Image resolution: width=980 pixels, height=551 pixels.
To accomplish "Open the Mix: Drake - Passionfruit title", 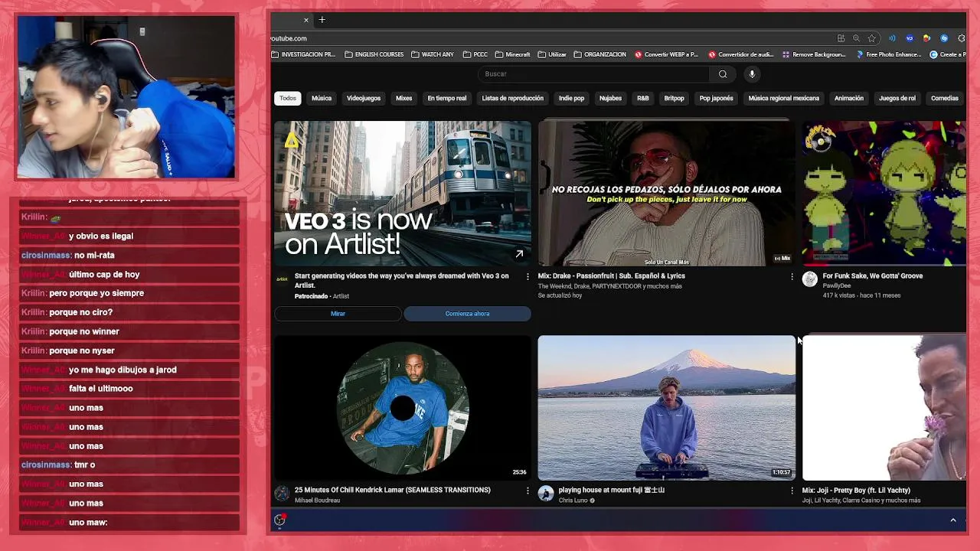I will [612, 275].
